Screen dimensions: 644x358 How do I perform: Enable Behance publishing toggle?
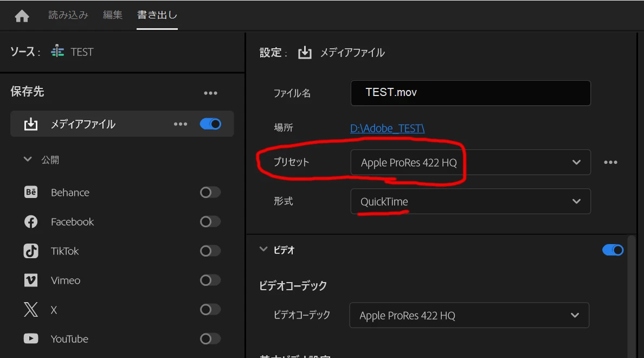point(210,192)
